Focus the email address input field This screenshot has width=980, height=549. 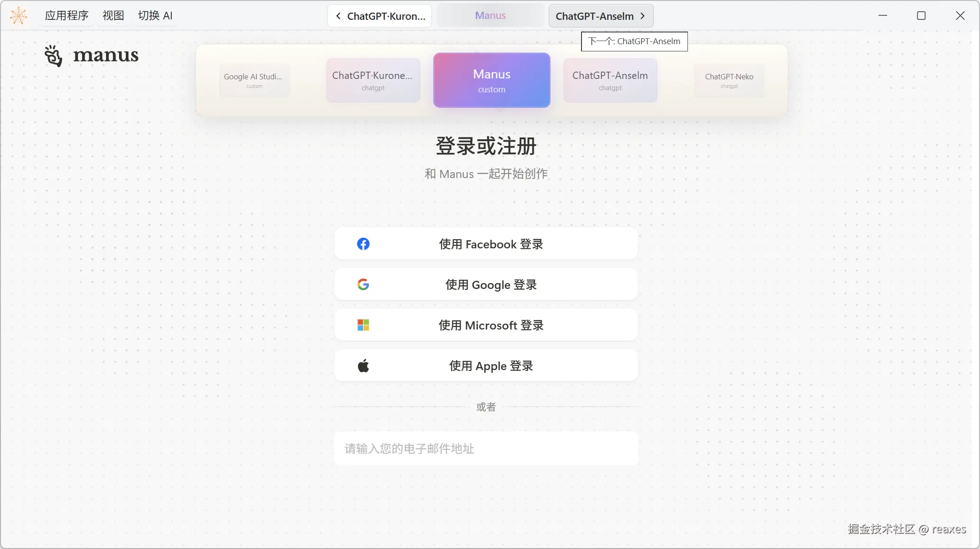click(486, 448)
